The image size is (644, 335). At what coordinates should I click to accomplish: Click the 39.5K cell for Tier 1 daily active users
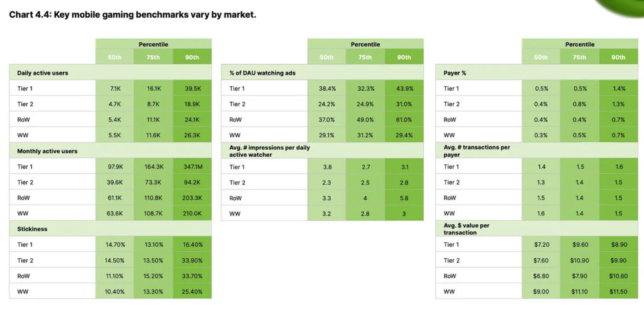[191, 89]
